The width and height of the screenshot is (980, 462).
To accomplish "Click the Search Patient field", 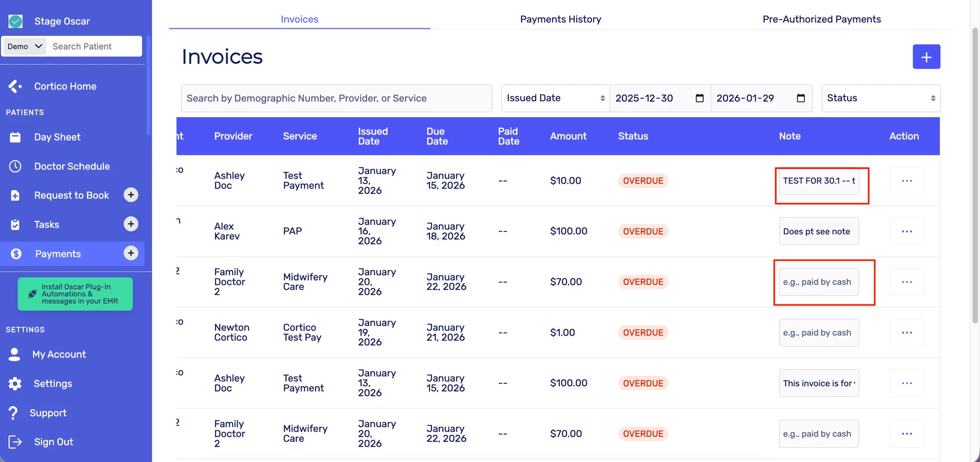I will pyautogui.click(x=95, y=46).
